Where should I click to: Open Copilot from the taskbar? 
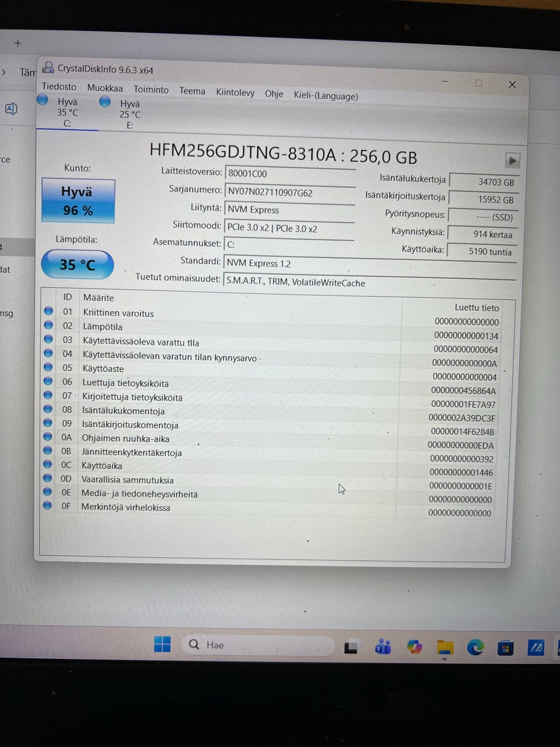tap(414, 647)
